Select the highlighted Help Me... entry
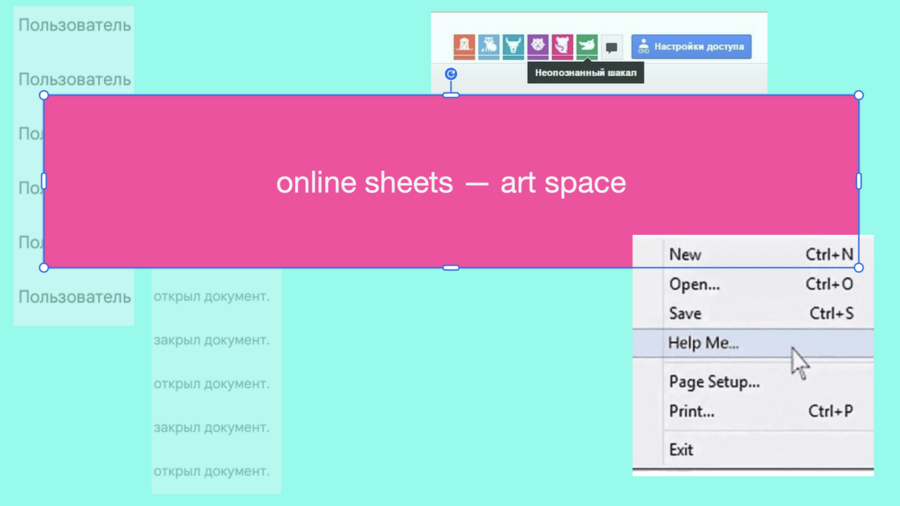The height and width of the screenshot is (506, 900). (x=753, y=342)
